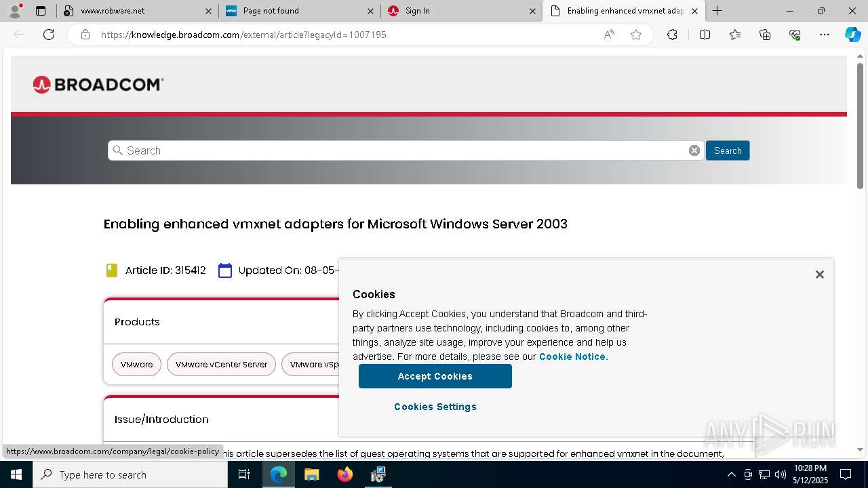Image resolution: width=868 pixels, height=488 pixels.
Task: Click the article title heading
Action: tap(336, 224)
